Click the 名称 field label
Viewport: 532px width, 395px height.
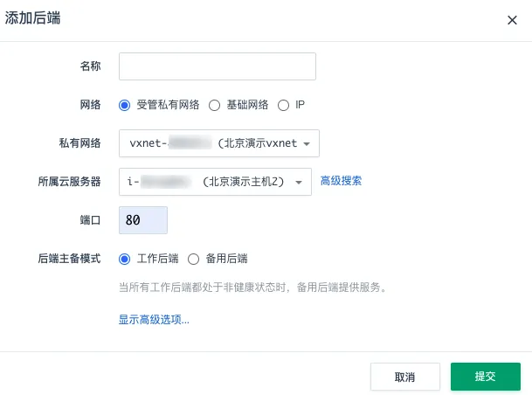[90, 66]
